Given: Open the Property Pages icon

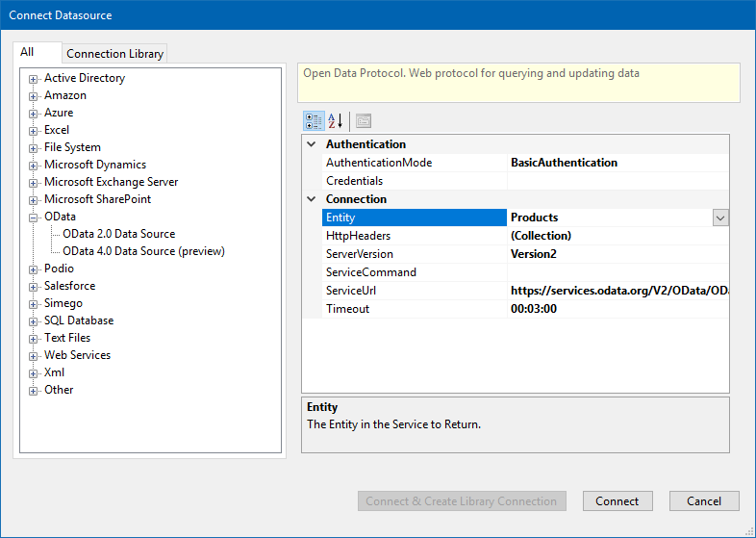Looking at the screenshot, I should pyautogui.click(x=364, y=121).
